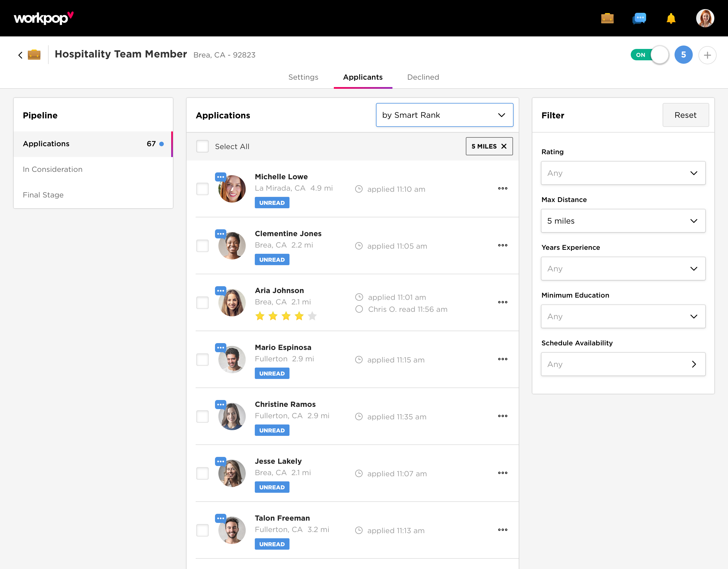Click the notifications bell icon
Image resolution: width=728 pixels, height=569 pixels.
671,18
